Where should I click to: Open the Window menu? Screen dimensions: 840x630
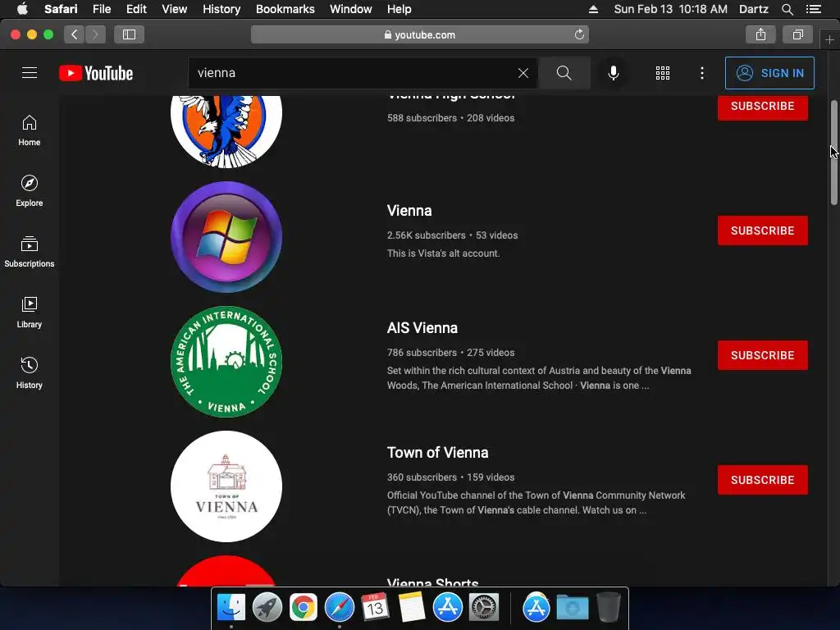pyautogui.click(x=351, y=9)
